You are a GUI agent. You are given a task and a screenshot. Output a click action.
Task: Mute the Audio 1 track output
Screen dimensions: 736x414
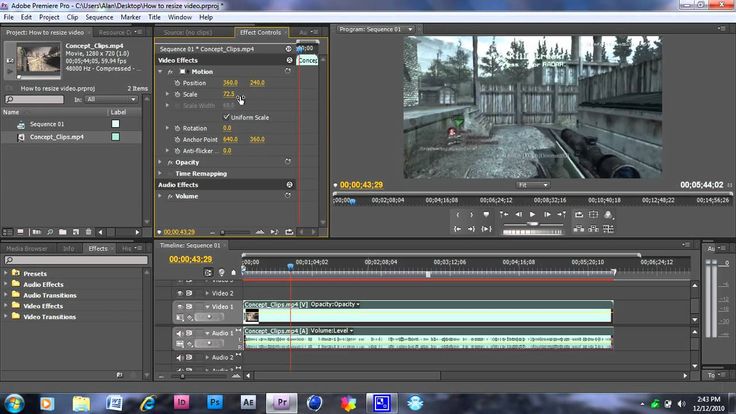coord(179,333)
